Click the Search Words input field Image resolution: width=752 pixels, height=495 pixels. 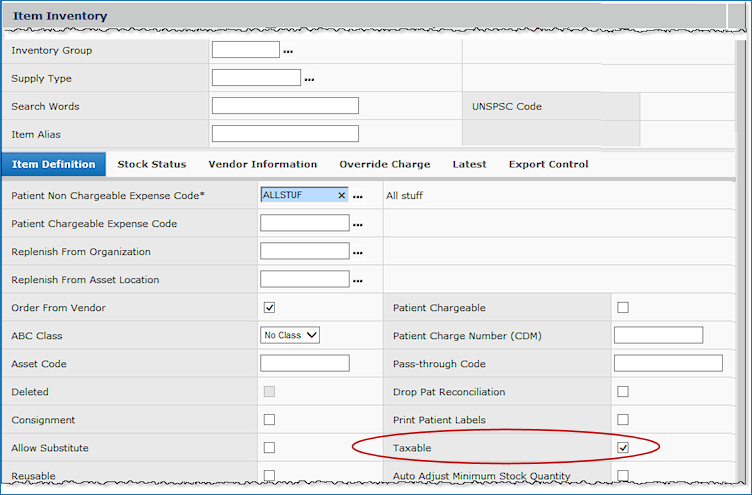click(285, 106)
